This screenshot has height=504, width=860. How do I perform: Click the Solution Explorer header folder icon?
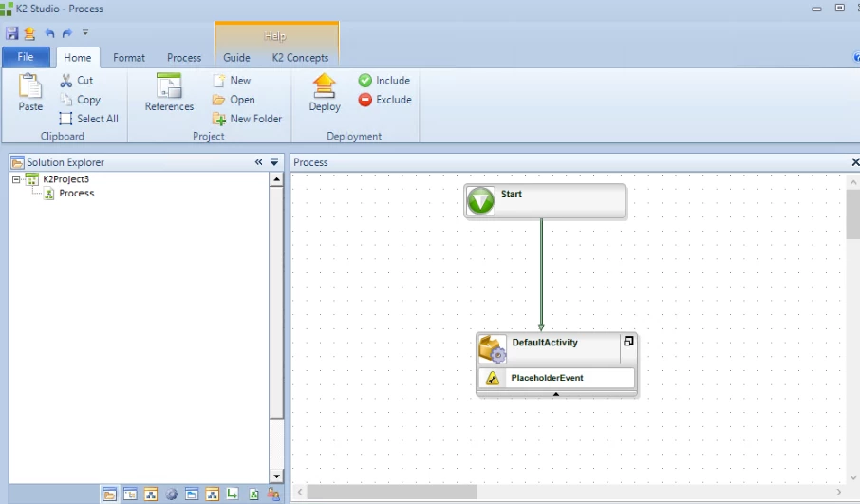17,162
